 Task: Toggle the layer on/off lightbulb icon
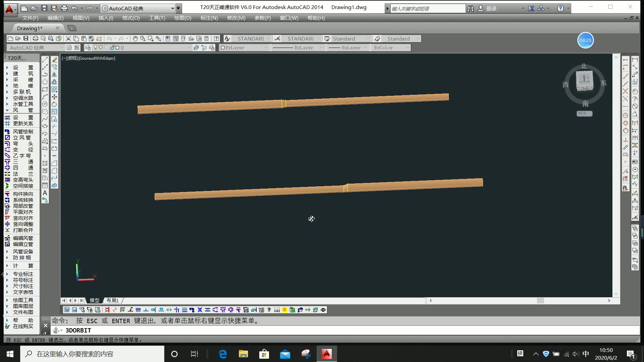click(x=96, y=48)
